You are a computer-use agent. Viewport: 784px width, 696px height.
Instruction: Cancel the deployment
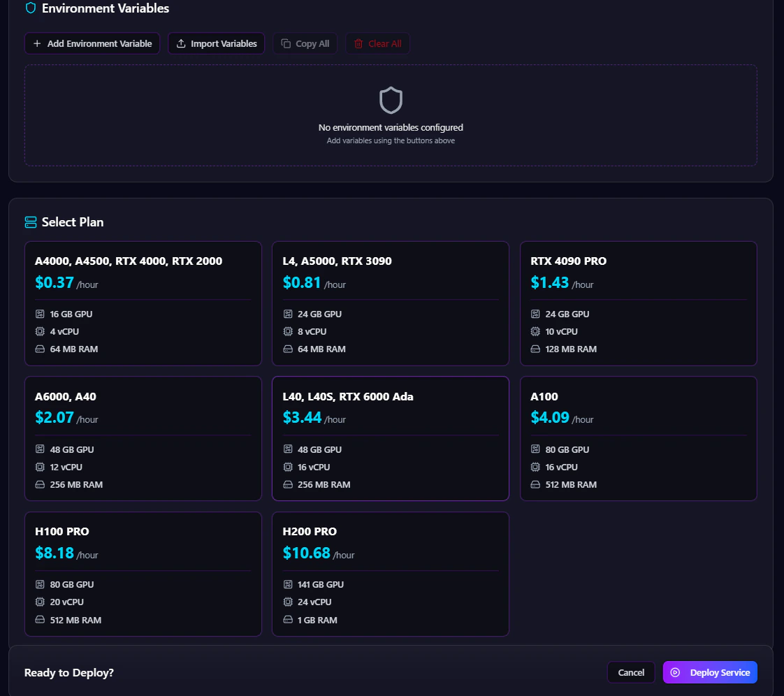tap(631, 672)
